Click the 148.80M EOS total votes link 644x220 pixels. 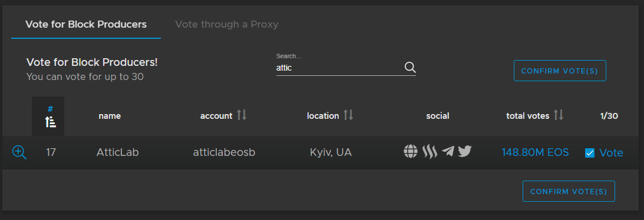(535, 152)
